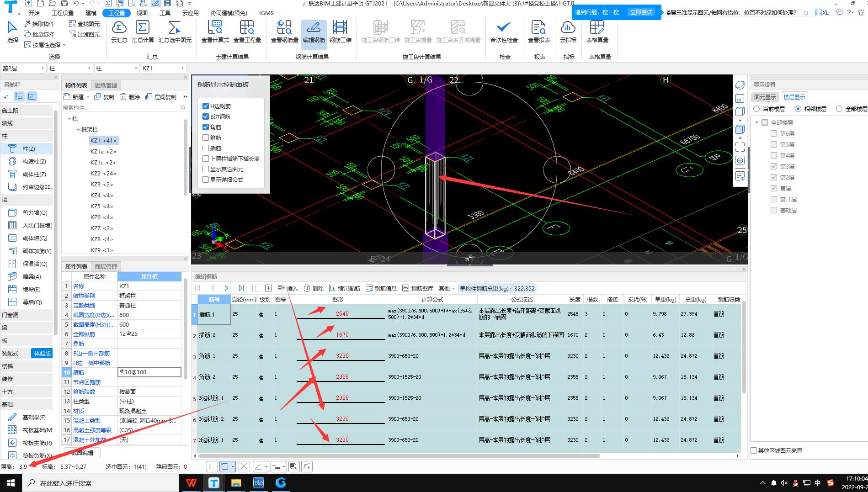Click 查找图元 tool
The image size is (868, 492).
click(x=84, y=24)
